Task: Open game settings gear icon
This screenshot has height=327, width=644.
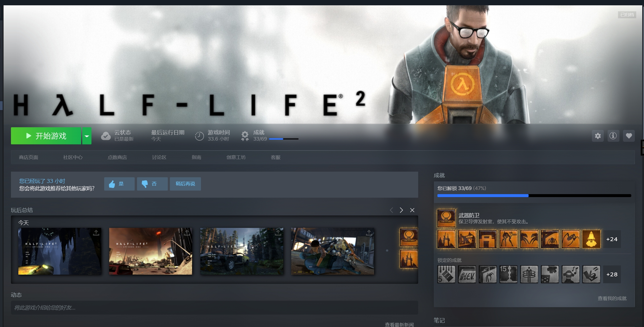Action: coord(598,136)
